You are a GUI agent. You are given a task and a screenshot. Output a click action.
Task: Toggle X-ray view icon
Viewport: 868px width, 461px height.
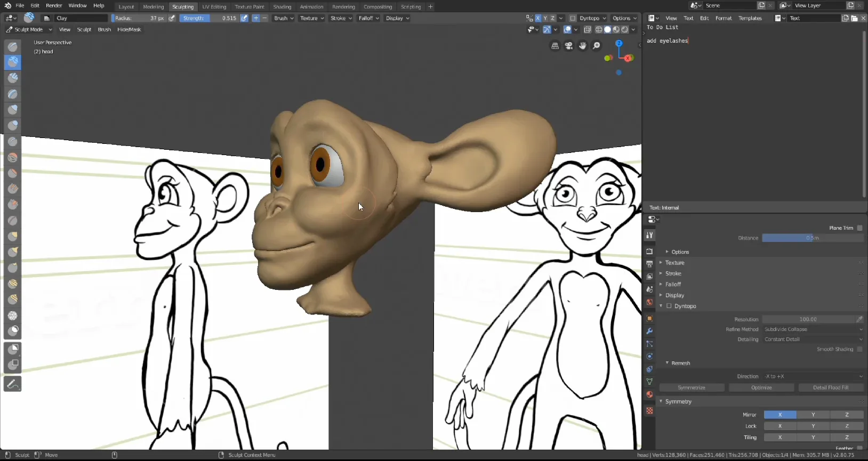click(x=587, y=29)
